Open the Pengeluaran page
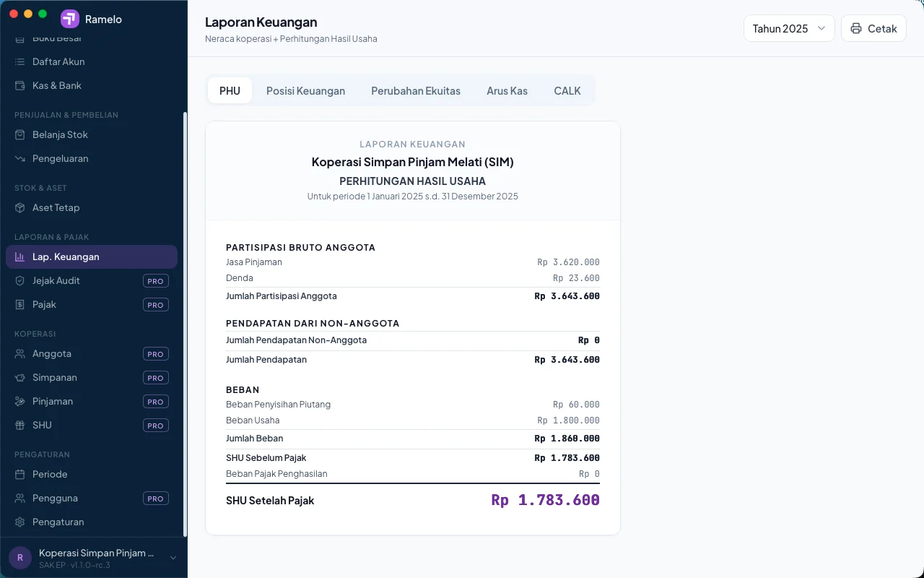Viewport: 924px width, 578px height. pyautogui.click(x=92, y=158)
